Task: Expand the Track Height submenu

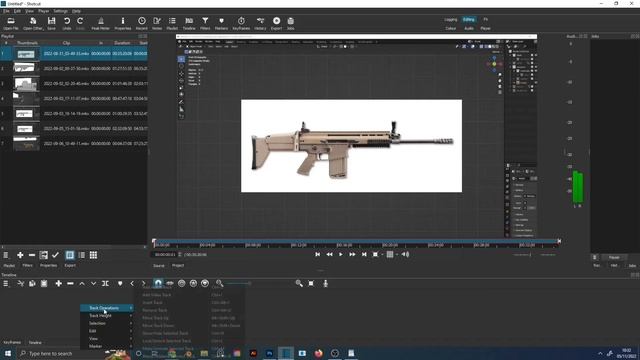Action: [x=107, y=316]
